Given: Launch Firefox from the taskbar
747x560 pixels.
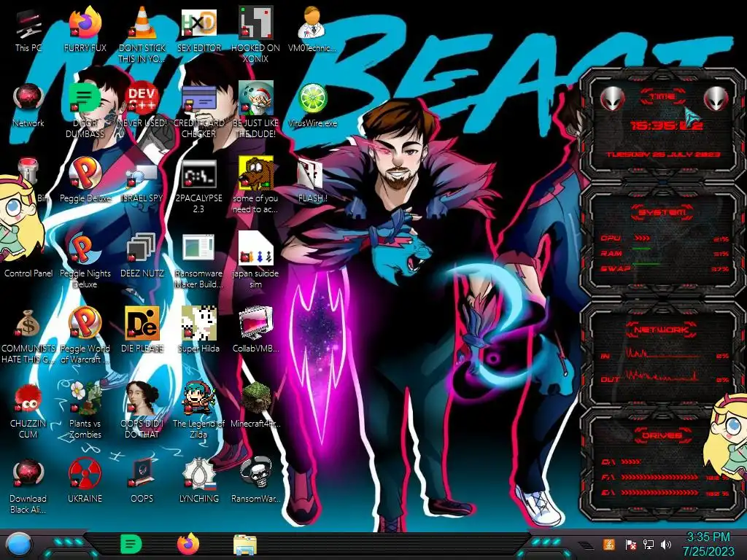Looking at the screenshot, I should (188, 544).
